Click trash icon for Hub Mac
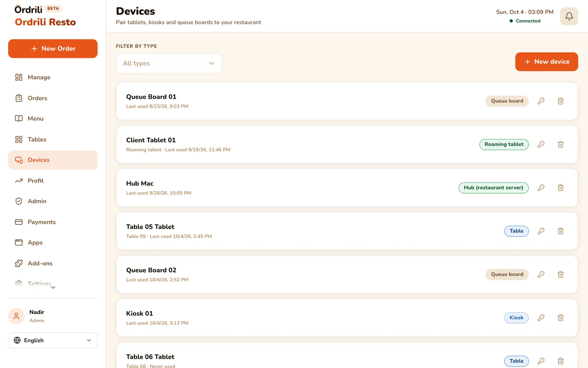This screenshot has width=588, height=368. pyautogui.click(x=560, y=188)
